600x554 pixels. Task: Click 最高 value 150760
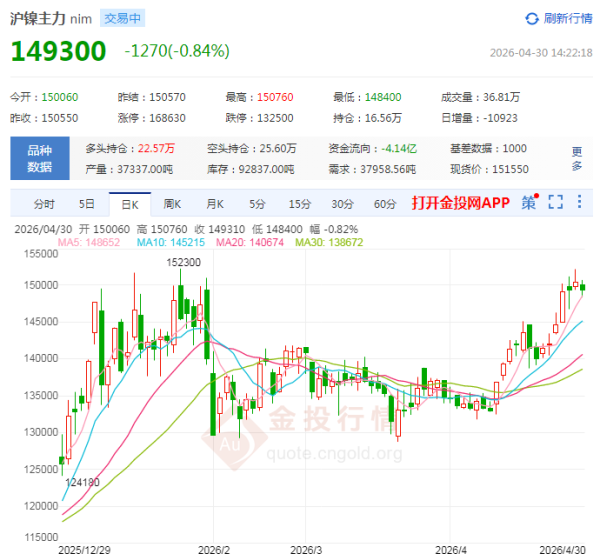coord(275,97)
